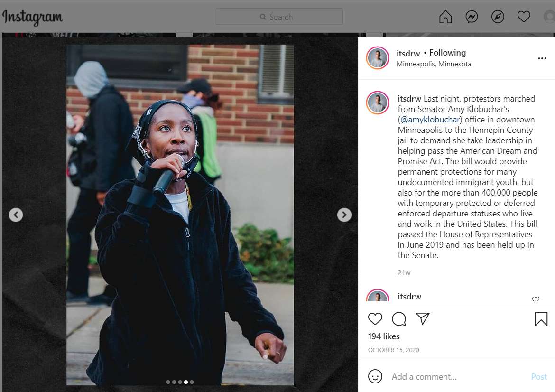Open the Explore compass icon
Screen dimensions: 555x392
[498, 17]
